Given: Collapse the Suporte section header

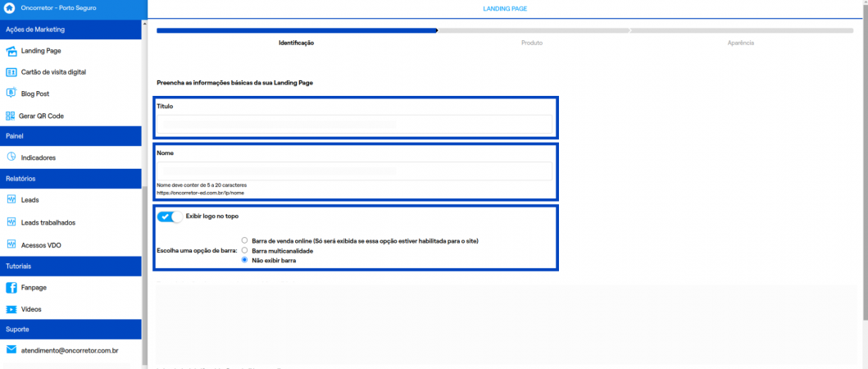Looking at the screenshot, I should (x=70, y=329).
